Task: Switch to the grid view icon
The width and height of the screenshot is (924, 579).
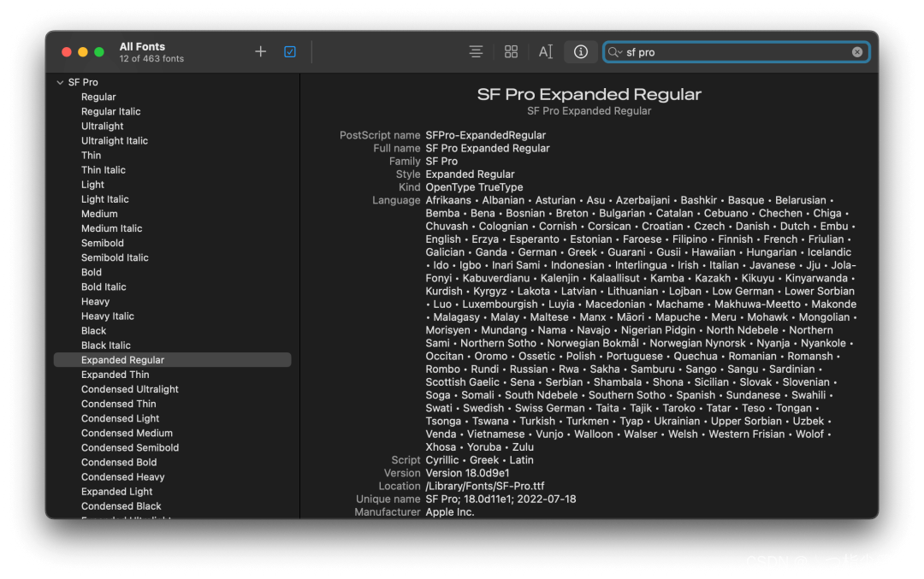Action: pyautogui.click(x=511, y=52)
